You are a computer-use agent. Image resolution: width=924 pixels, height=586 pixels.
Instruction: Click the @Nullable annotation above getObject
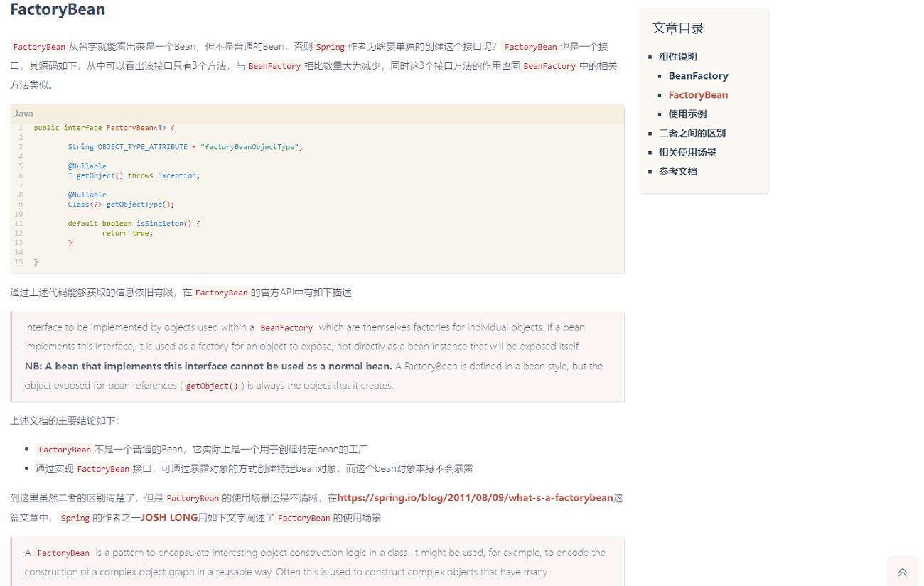point(87,166)
